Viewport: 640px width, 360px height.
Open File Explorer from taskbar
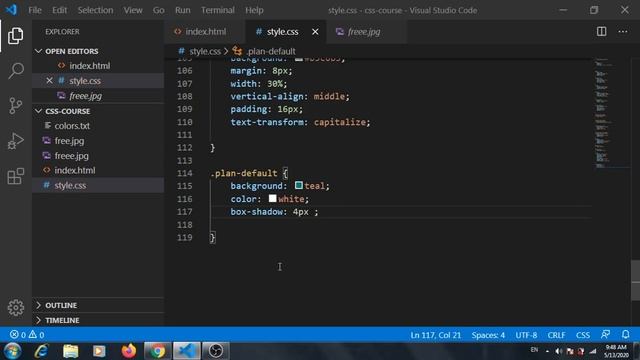71,351
